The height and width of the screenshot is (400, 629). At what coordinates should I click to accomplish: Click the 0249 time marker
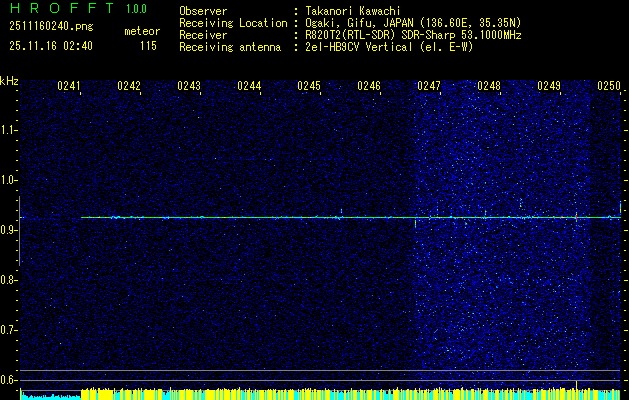[x=549, y=86]
